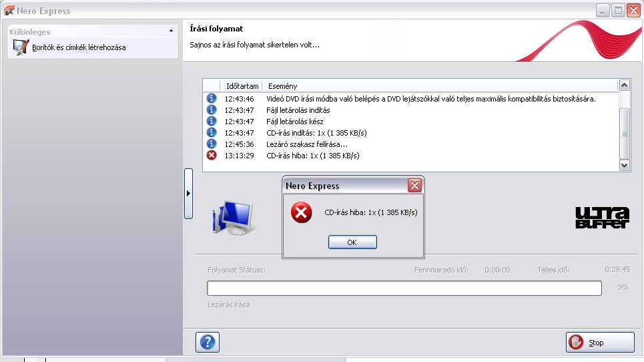The image size is (644, 362).
Task: Click info icon of CD-írás indítás row
Action: coord(212,132)
